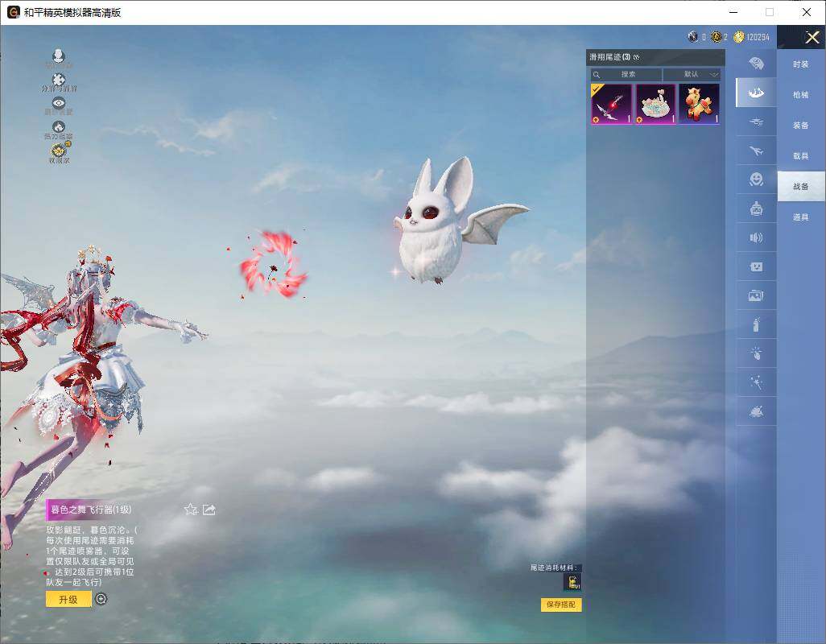Select the glide trail category icon

756,93
